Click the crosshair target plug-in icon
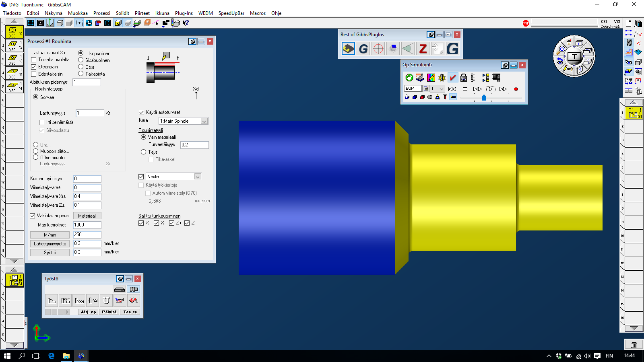Viewport: 644px width, 362px height. click(378, 49)
